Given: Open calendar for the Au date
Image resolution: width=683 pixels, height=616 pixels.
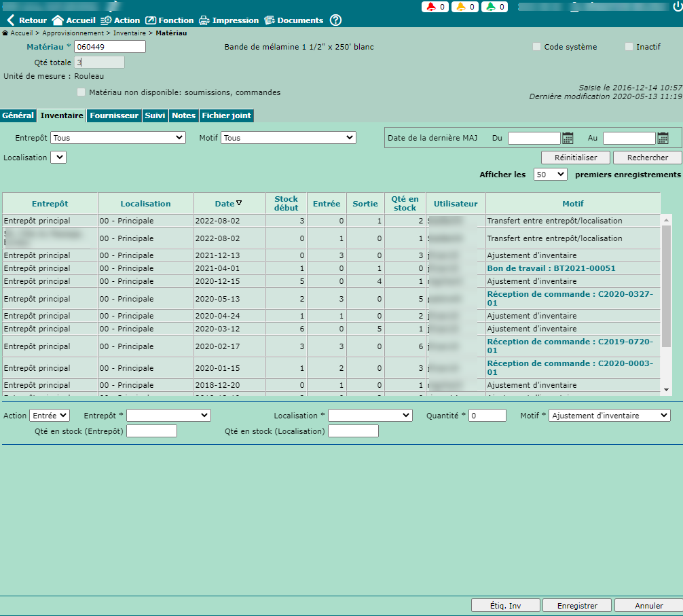Looking at the screenshot, I should pos(663,138).
